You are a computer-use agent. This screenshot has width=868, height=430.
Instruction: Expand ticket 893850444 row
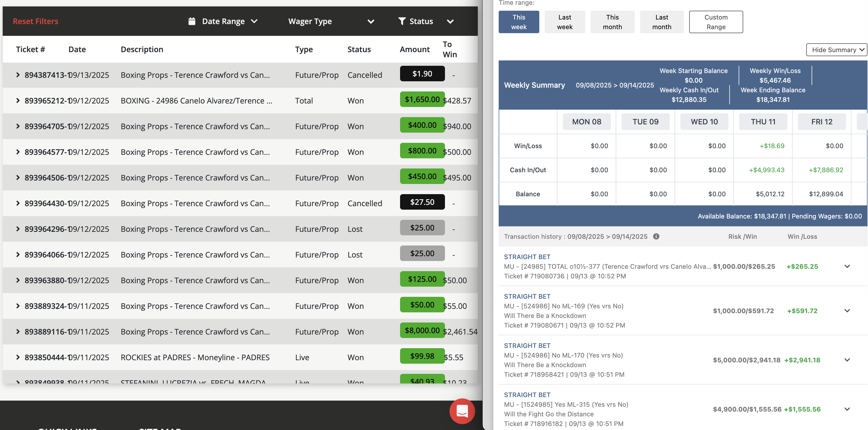(18, 357)
